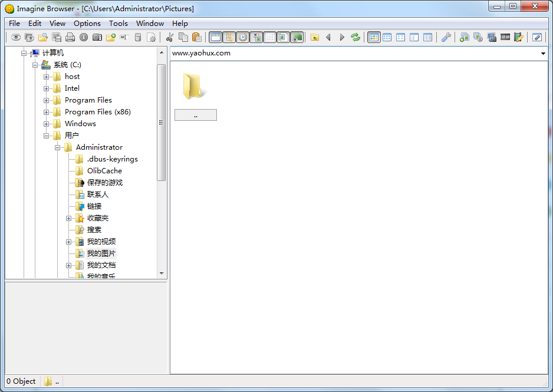Screen dimensions: 553x392
Task: Click the green Refresh arrows icon
Action: (x=355, y=37)
